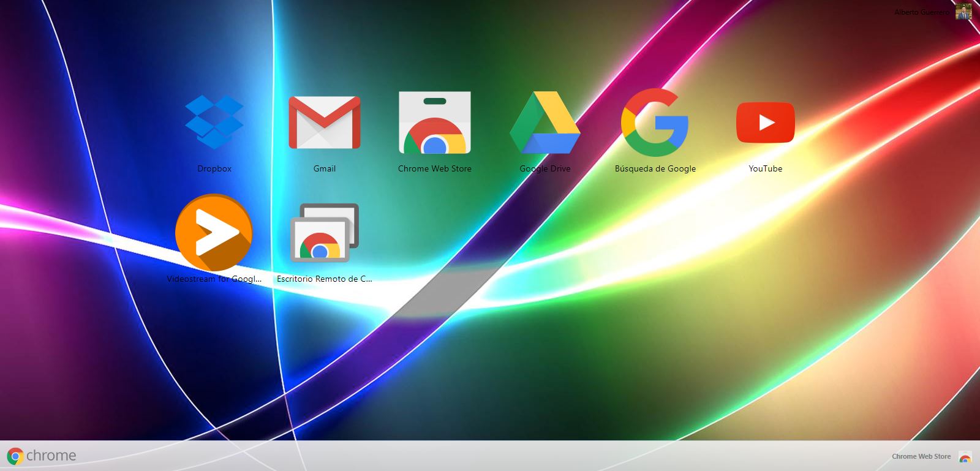This screenshot has height=471, width=980.
Task: Click the YouTube label text
Action: pos(766,168)
